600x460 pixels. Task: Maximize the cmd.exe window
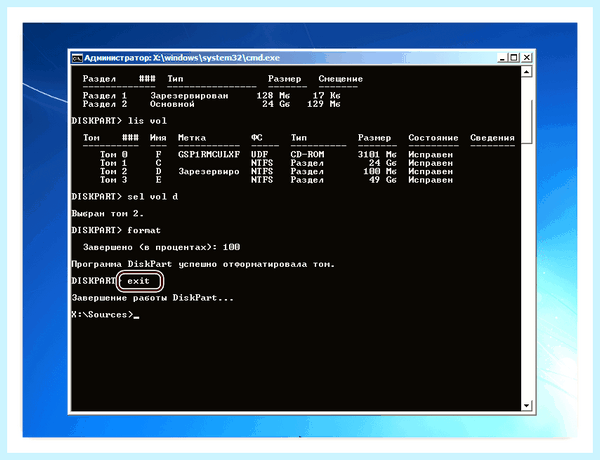pyautogui.click(x=514, y=58)
